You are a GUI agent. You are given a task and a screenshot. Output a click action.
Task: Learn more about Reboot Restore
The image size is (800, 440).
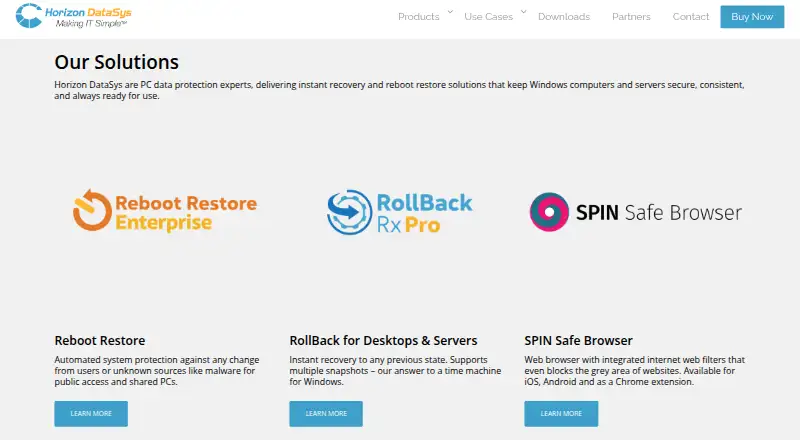91,413
